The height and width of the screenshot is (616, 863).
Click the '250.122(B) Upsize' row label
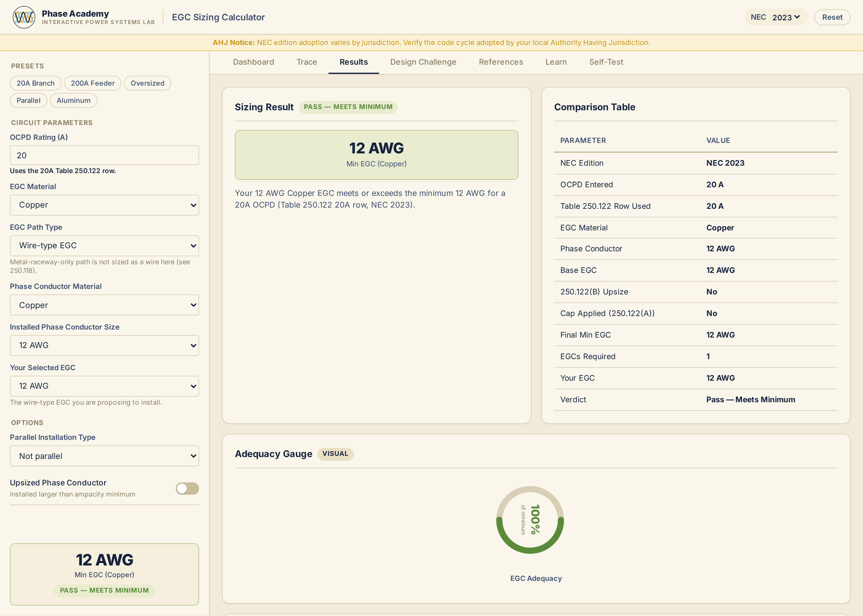(594, 292)
